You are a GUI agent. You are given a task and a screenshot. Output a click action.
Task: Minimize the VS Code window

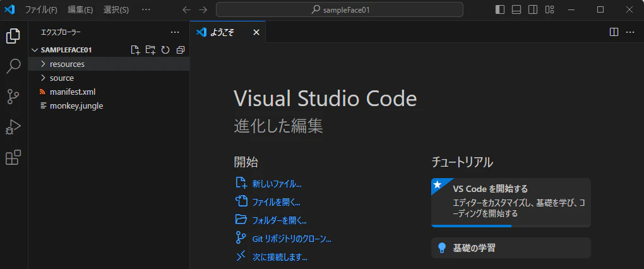pyautogui.click(x=571, y=10)
